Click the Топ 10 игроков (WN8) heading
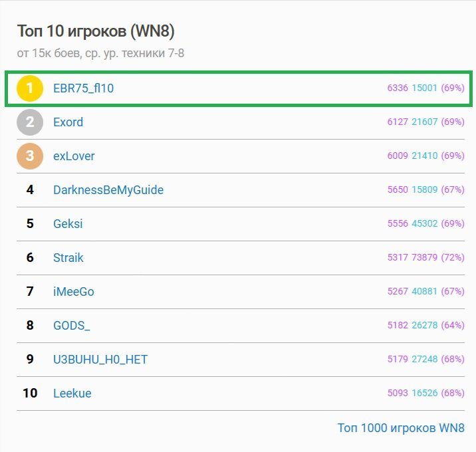476x452 pixels. tap(96, 31)
